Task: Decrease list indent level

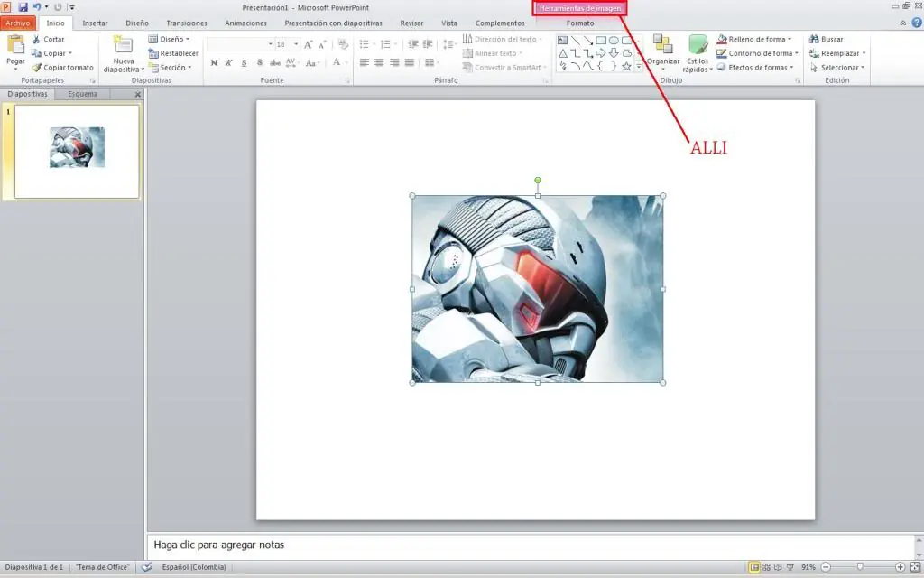Action: [x=413, y=44]
